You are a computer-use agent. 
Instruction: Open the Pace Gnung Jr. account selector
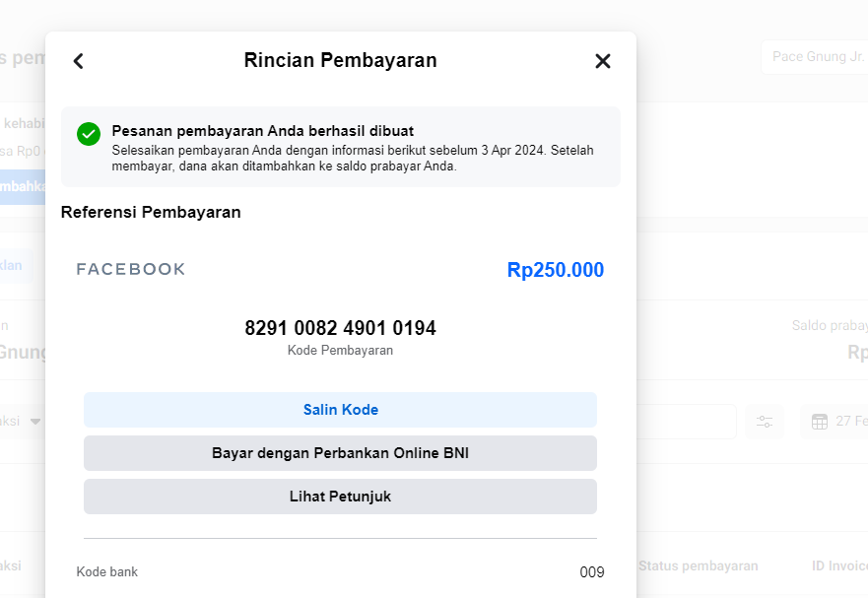click(814, 57)
